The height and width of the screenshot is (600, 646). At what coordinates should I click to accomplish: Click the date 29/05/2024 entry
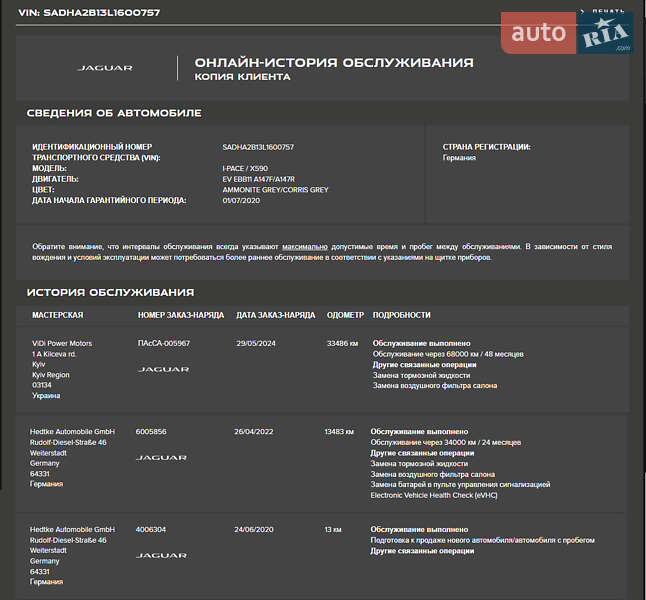pos(255,343)
